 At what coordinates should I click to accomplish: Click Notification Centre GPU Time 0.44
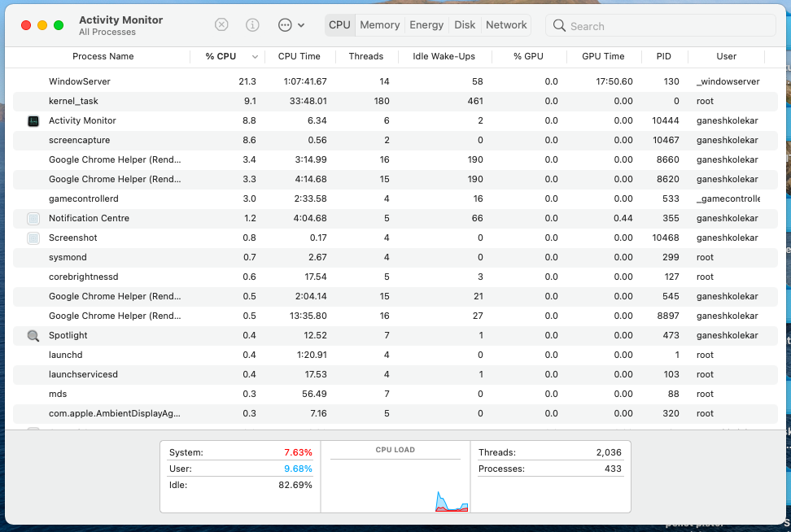point(623,218)
